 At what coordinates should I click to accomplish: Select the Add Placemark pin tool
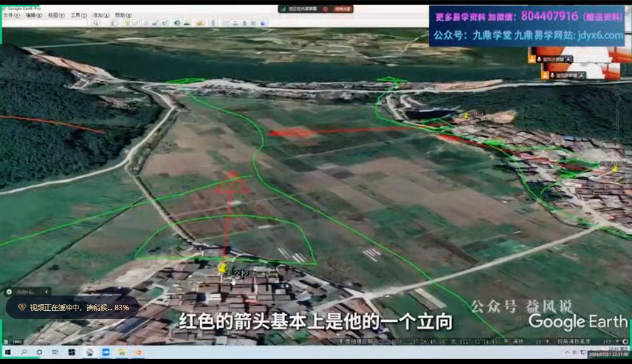(127, 23)
